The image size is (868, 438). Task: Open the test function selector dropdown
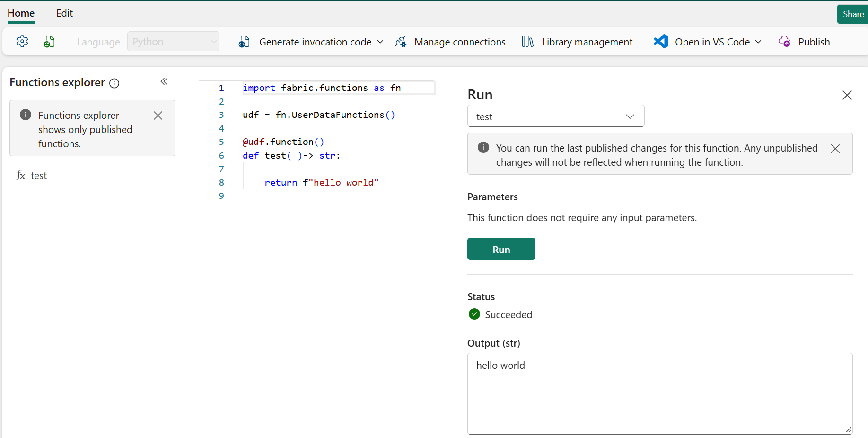555,116
